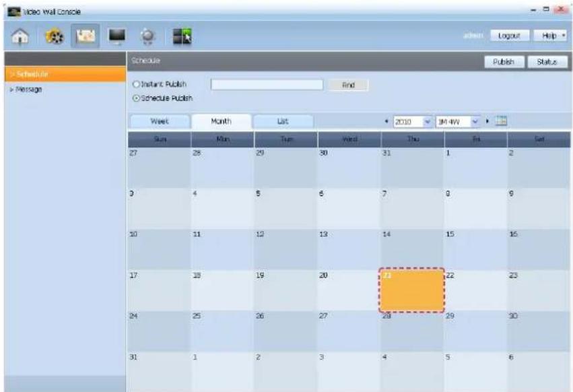Open the Help dropdown menu
Screen dimensions: 573x392
click(x=550, y=36)
